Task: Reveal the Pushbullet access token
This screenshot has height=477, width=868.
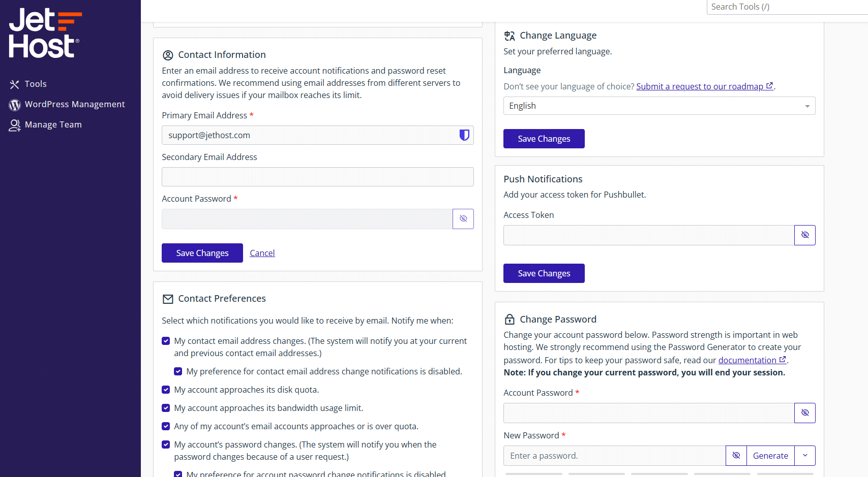Action: coord(804,235)
